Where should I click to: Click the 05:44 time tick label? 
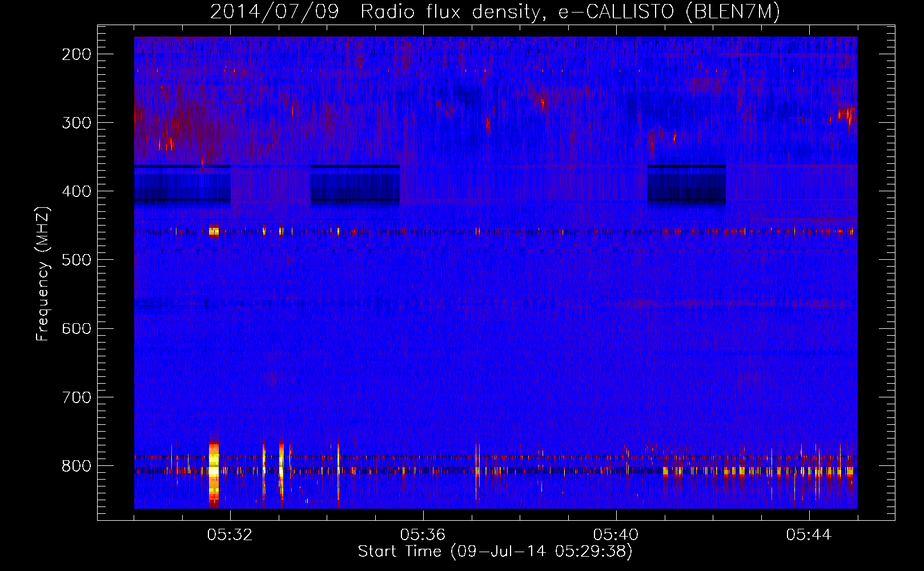pyautogui.click(x=809, y=535)
